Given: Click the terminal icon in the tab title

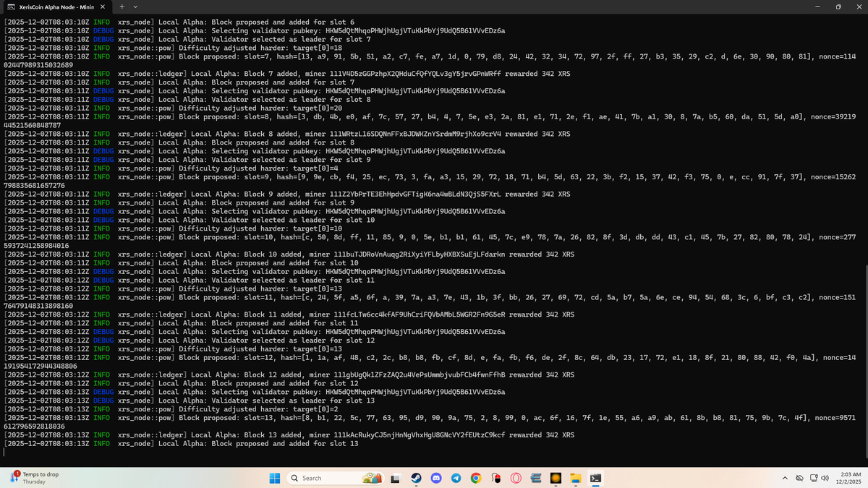Looking at the screenshot, I should tap(12, 7).
